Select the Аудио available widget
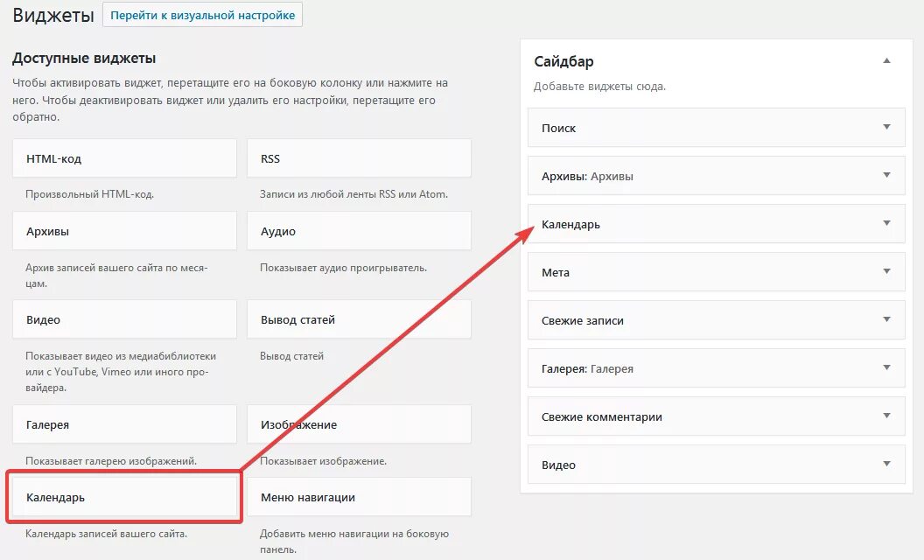Screen dimensions: 924x560 tap(359, 232)
